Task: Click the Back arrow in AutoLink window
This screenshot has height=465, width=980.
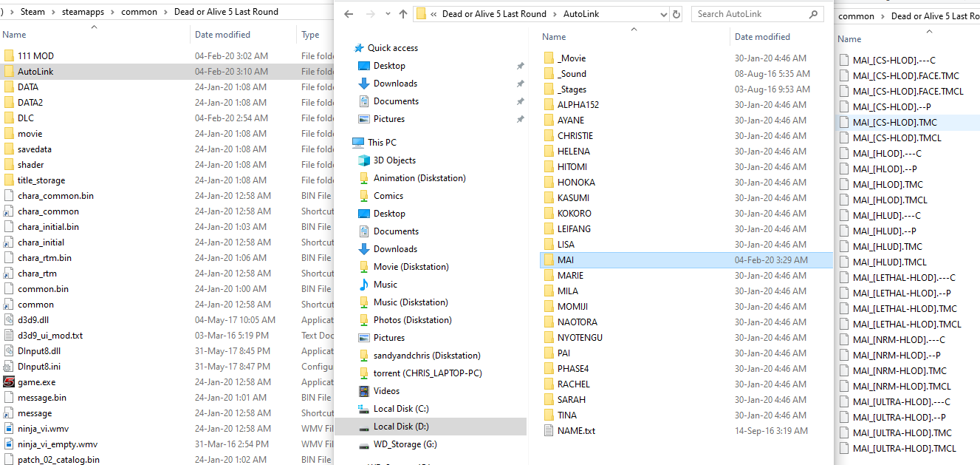Action: (x=349, y=14)
